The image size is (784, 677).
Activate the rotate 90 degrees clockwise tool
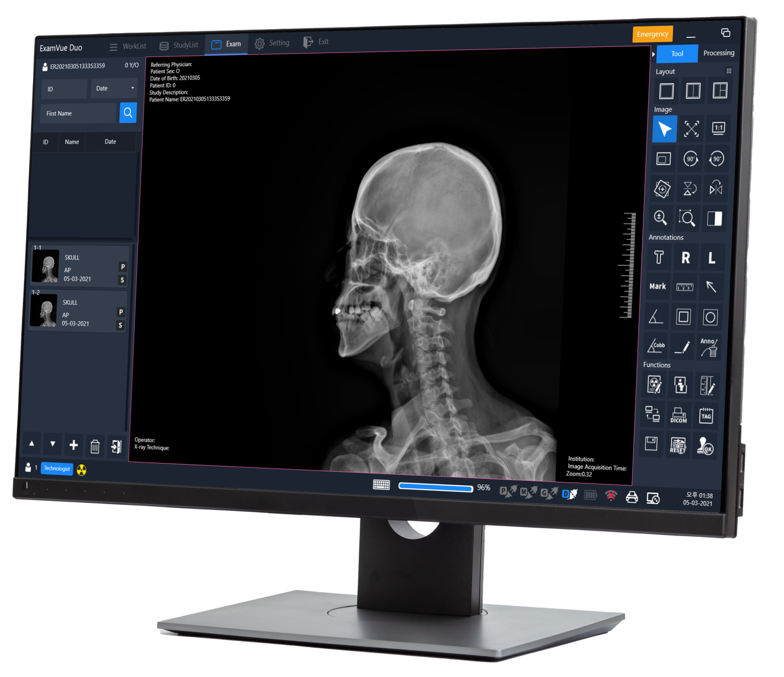690,159
